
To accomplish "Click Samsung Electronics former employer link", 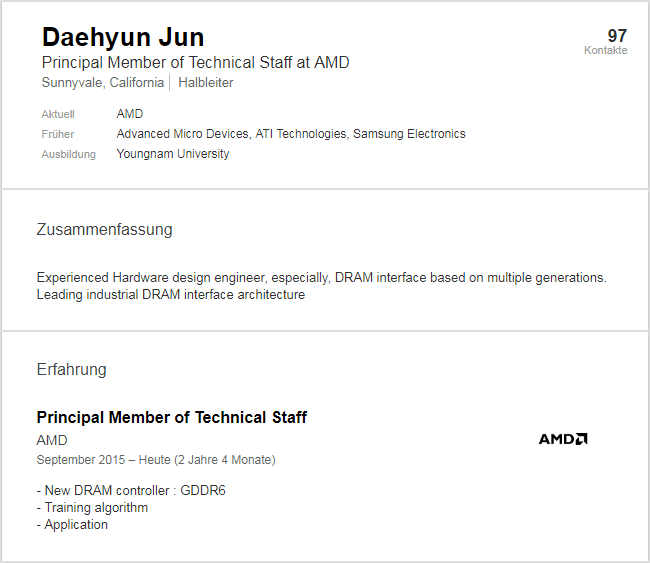I will tap(410, 134).
